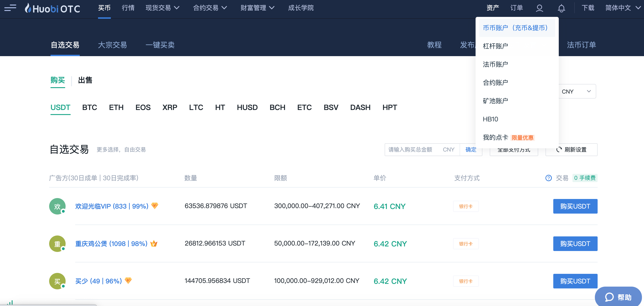Buy USDT from 重庆鸡公煲

coord(575,244)
